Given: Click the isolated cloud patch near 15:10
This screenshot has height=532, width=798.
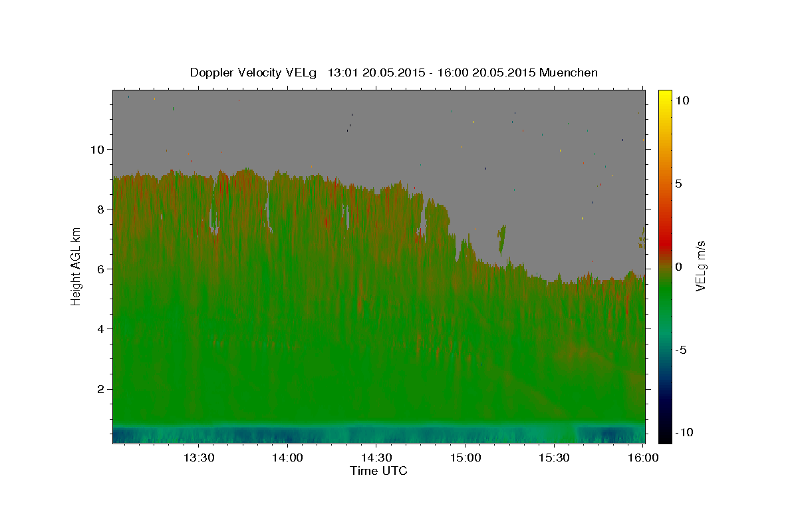Looking at the screenshot, I should pos(501,239).
